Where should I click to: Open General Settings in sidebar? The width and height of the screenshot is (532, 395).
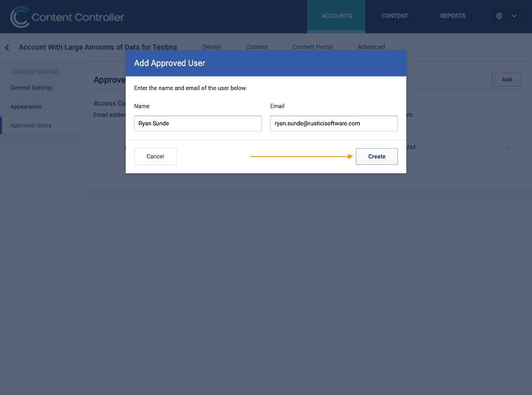click(32, 87)
